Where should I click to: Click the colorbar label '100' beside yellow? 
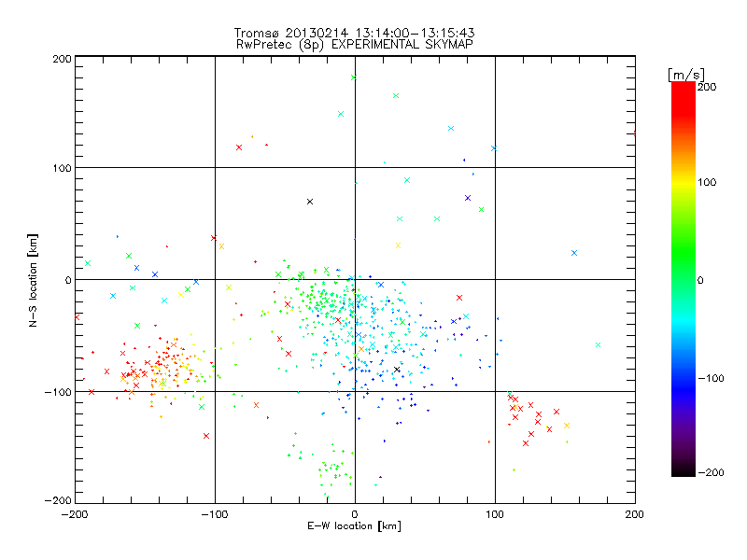coord(707,182)
